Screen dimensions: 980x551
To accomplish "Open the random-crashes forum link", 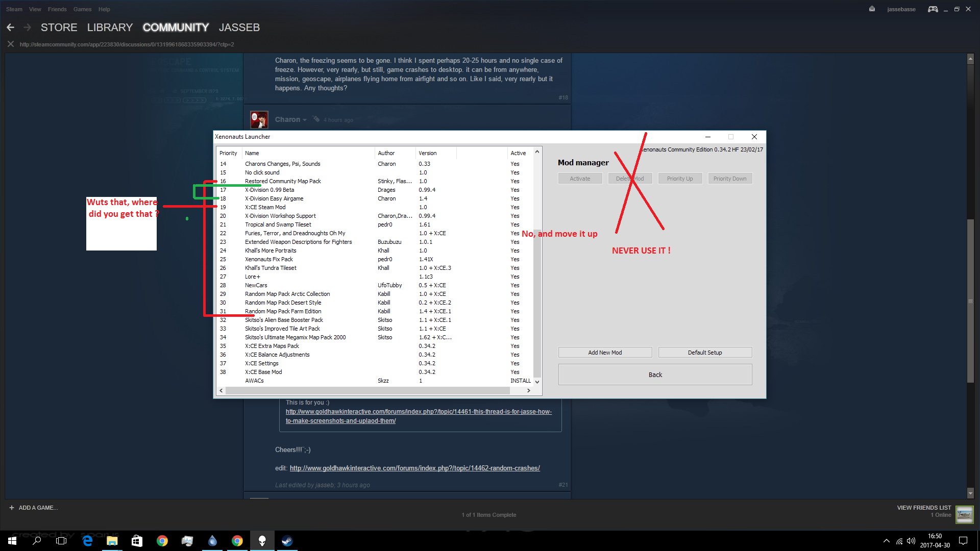I will [415, 468].
